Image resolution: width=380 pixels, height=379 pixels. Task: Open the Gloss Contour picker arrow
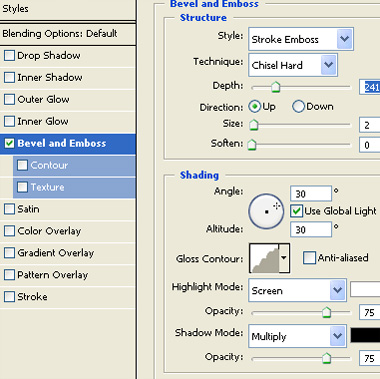284,258
